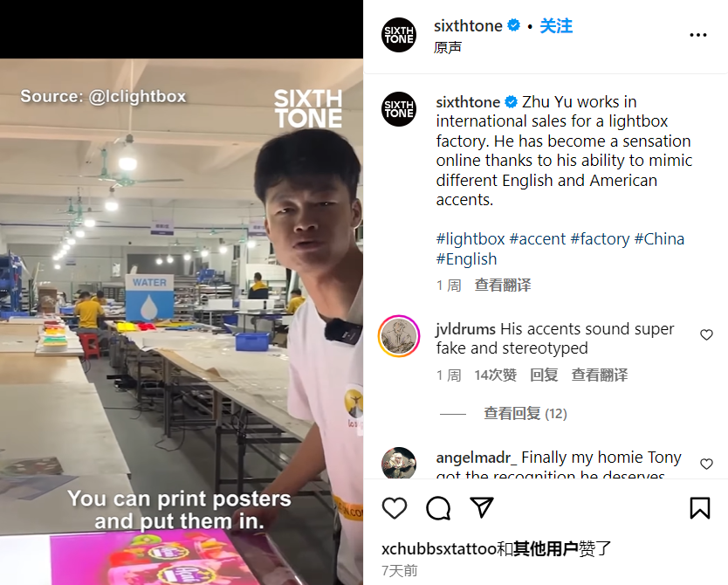Open 原声 original audio link

448,47
